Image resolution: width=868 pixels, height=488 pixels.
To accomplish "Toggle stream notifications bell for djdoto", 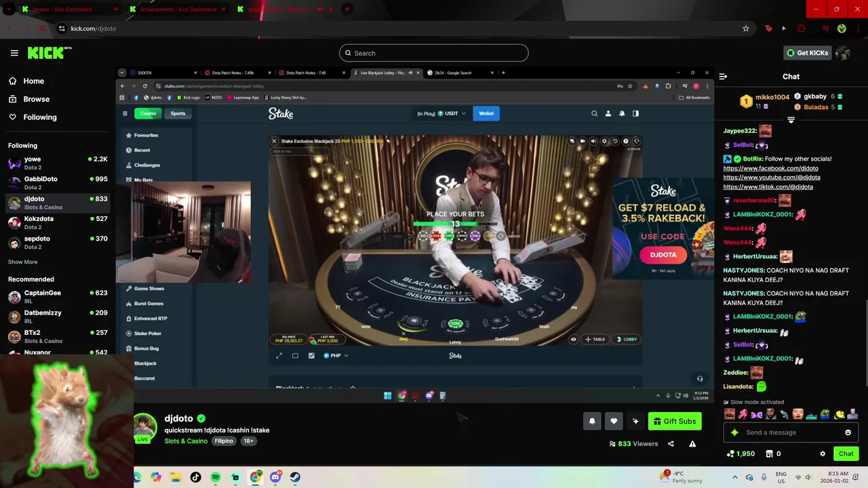I will click(592, 421).
